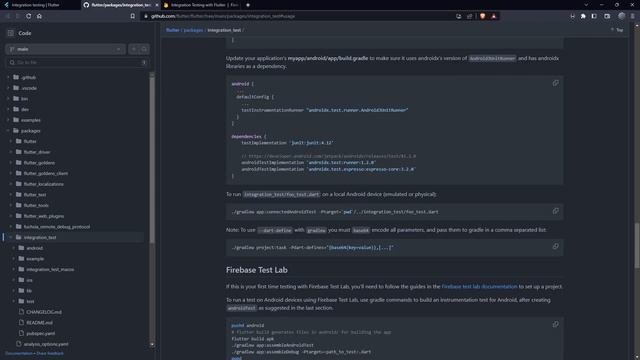This screenshot has height=360, width=640.
Task: Copy the gradlew dart-defines command
Action: [556, 247]
